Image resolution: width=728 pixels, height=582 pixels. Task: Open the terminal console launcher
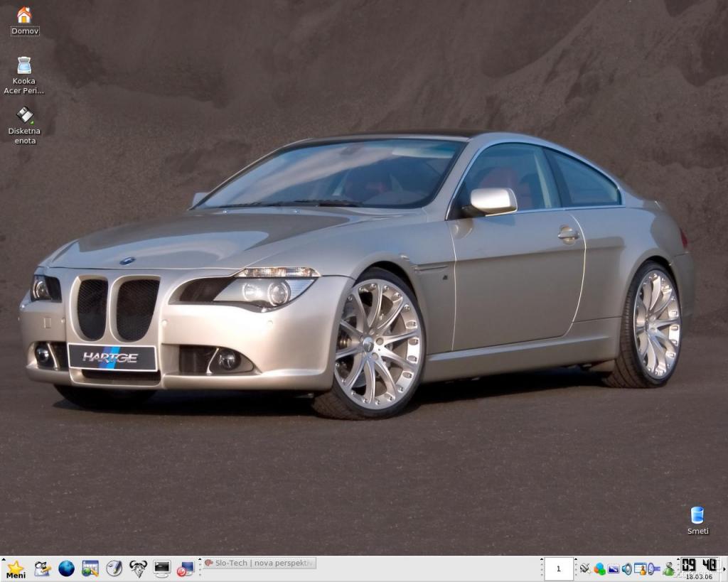[x=162, y=568]
